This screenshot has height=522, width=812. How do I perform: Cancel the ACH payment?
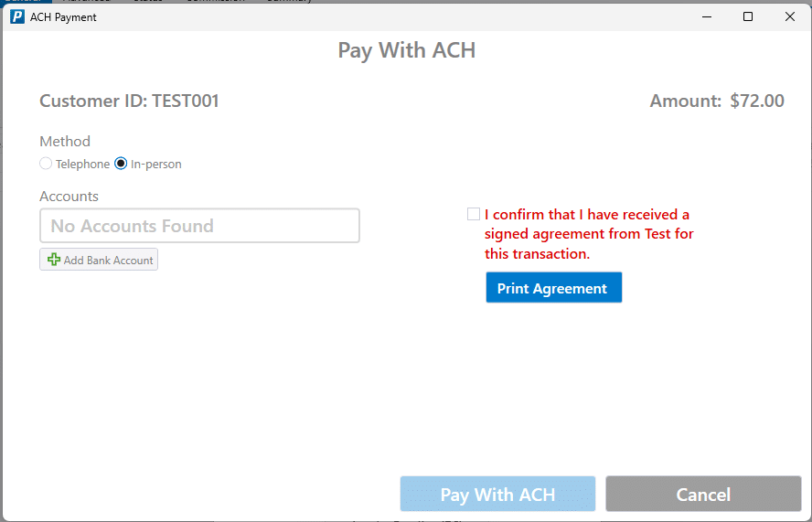(x=703, y=494)
